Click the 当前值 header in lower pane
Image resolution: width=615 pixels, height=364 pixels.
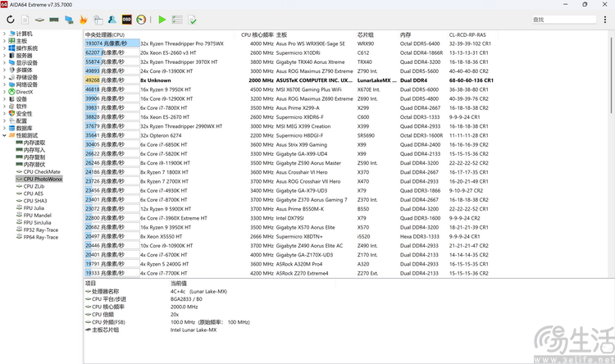[179, 283]
